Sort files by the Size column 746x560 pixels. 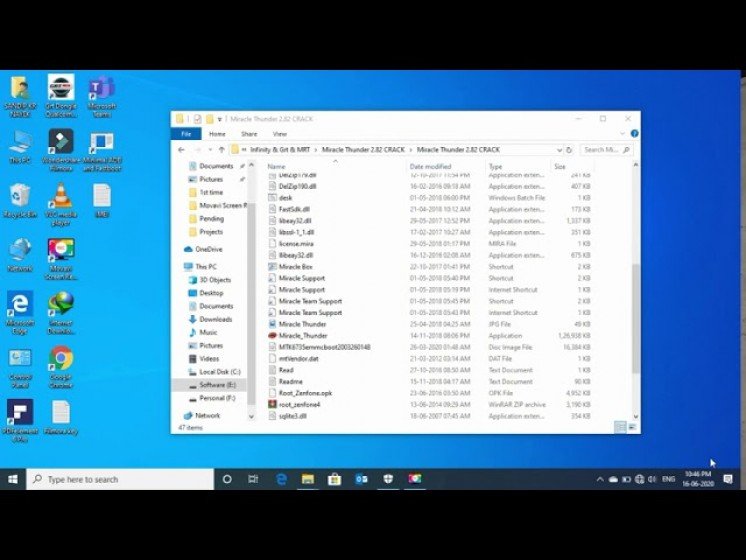(x=572, y=167)
